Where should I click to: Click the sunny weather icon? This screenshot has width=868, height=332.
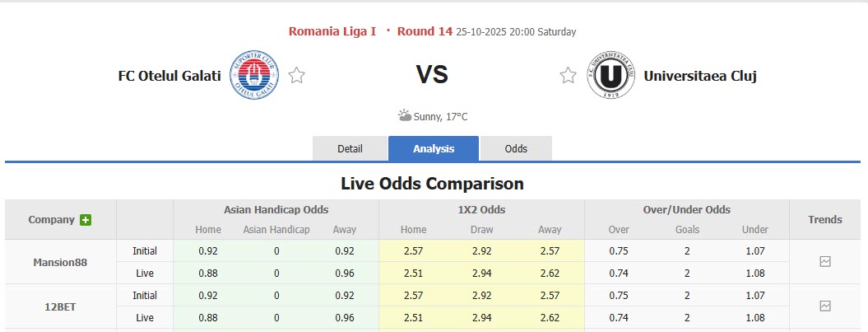coord(405,116)
